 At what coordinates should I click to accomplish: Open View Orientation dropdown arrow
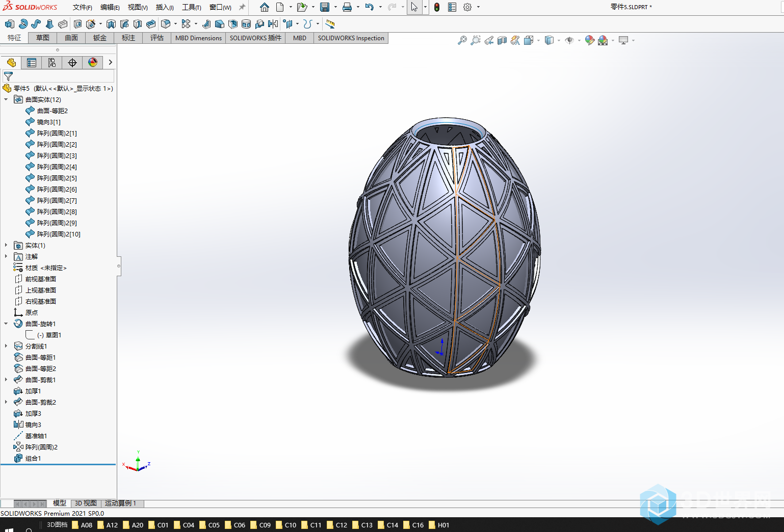[539, 40]
